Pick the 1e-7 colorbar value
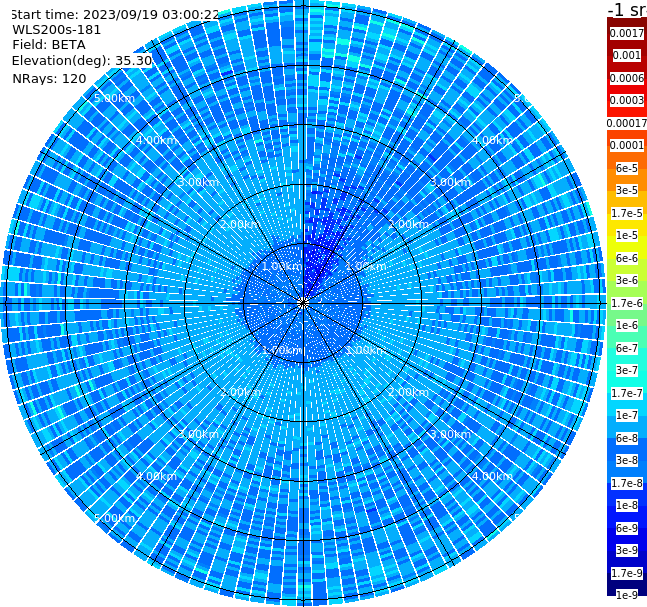 tap(627, 415)
